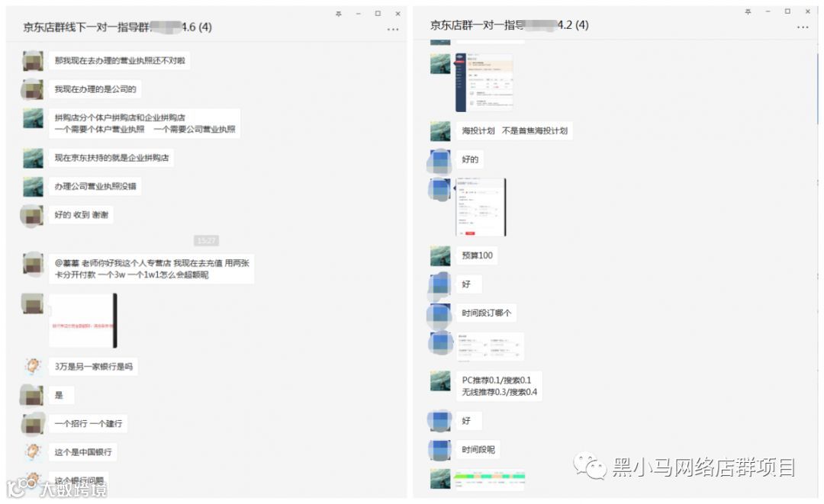
Task: Minimize the right 京东店群一对一指导 window
Action: pyautogui.click(x=768, y=11)
